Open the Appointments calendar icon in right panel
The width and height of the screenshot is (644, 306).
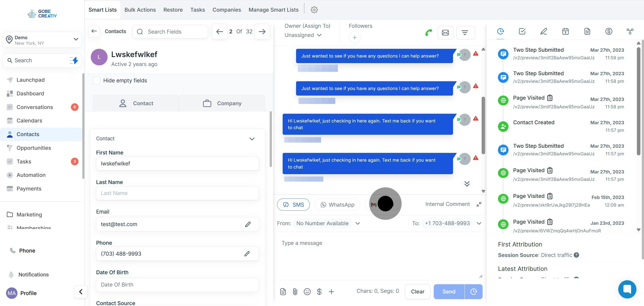[x=565, y=31]
